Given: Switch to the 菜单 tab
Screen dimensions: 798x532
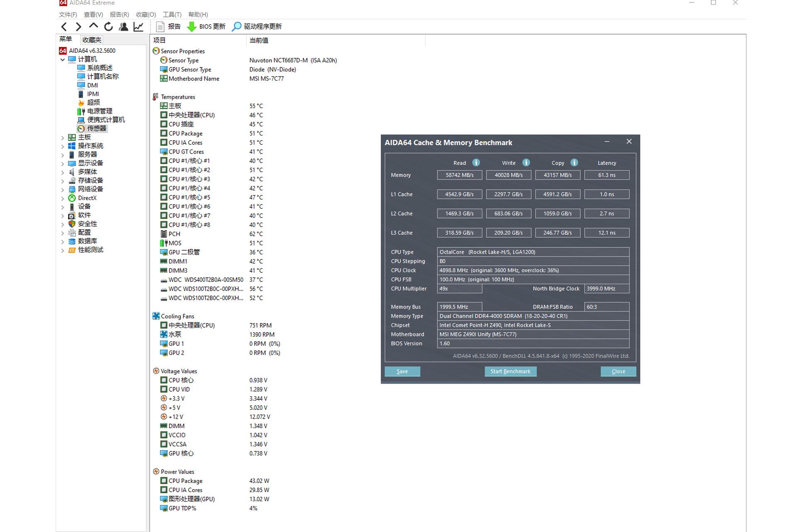Looking at the screenshot, I should (x=66, y=39).
